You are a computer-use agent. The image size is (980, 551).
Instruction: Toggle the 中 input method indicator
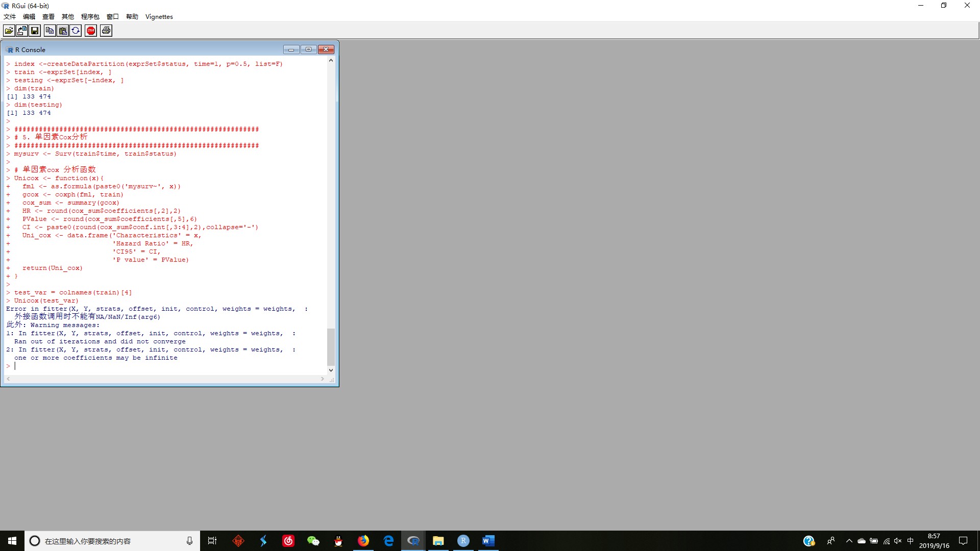(x=911, y=541)
